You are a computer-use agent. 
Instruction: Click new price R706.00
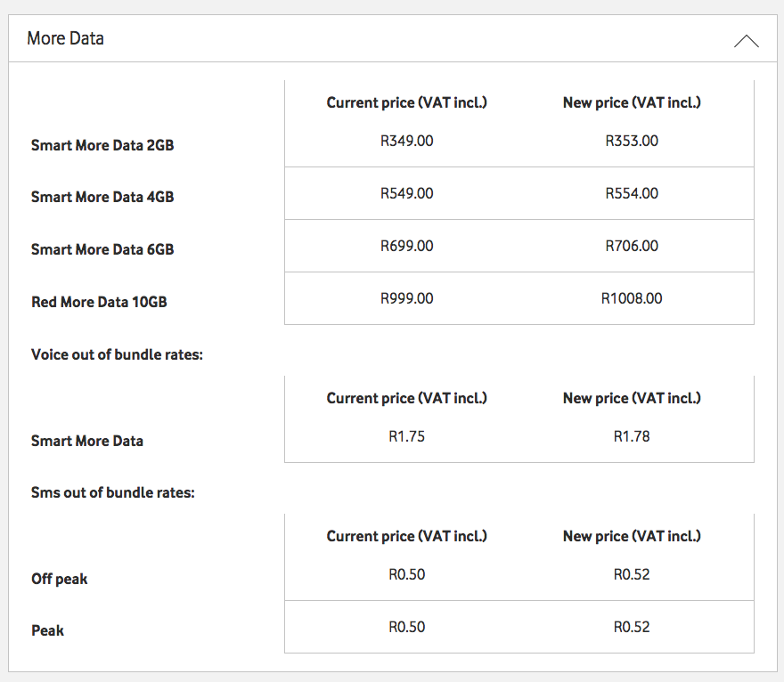click(632, 246)
